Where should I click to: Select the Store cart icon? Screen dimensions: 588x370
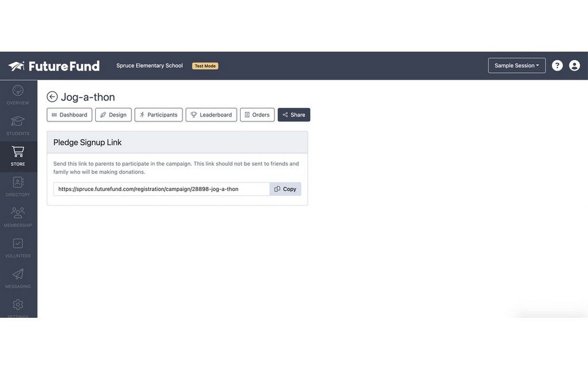coord(18,151)
